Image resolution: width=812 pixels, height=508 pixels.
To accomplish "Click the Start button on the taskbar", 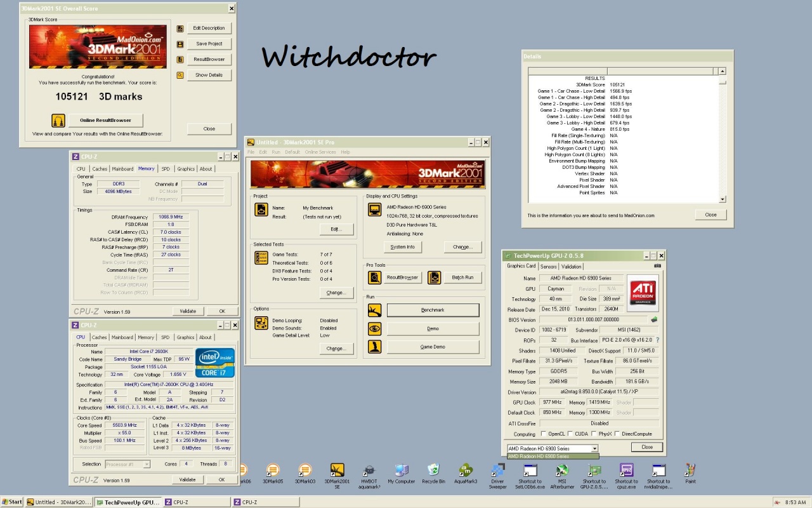I will pyautogui.click(x=12, y=502).
